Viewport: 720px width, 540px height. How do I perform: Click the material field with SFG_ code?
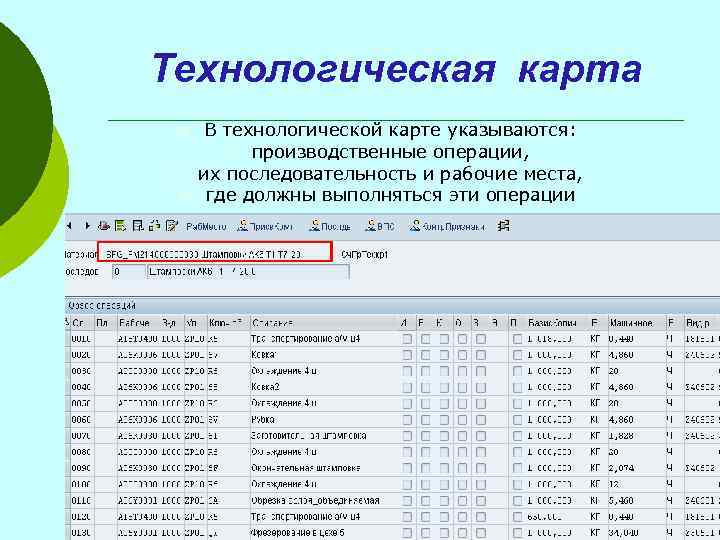(x=215, y=252)
